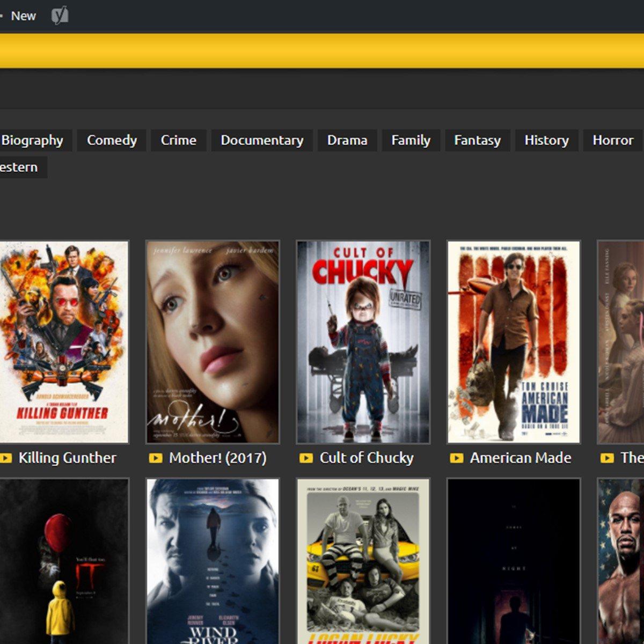
Task: Select the Comedy genre tag
Action: 112,141
